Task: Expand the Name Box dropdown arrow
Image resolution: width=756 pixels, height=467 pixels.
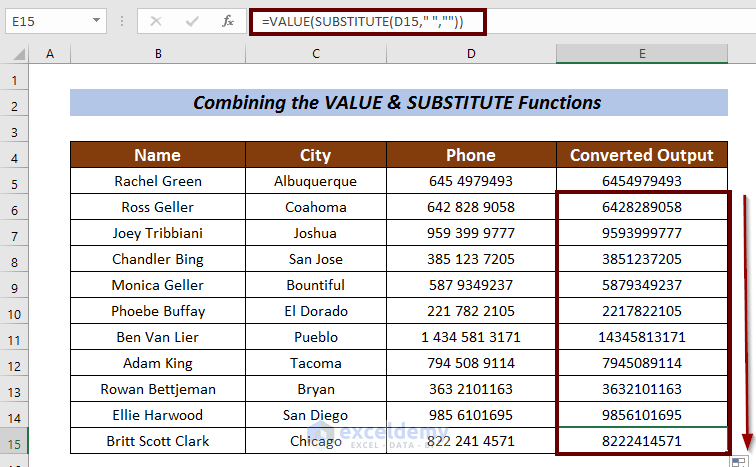Action: [x=96, y=20]
